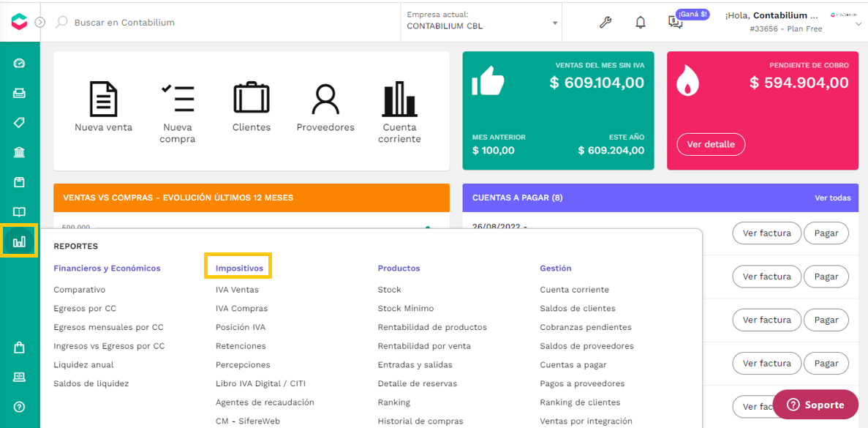Select the Financieros y Económicos heading

[x=107, y=268]
